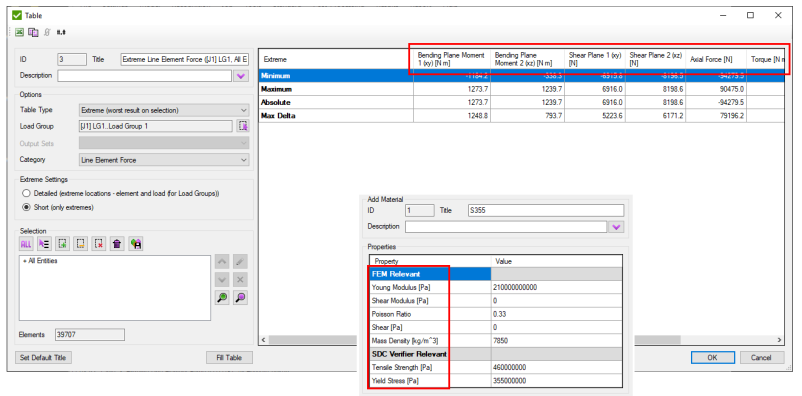Expand the Description dropdown in the Add Material panel

616,227
